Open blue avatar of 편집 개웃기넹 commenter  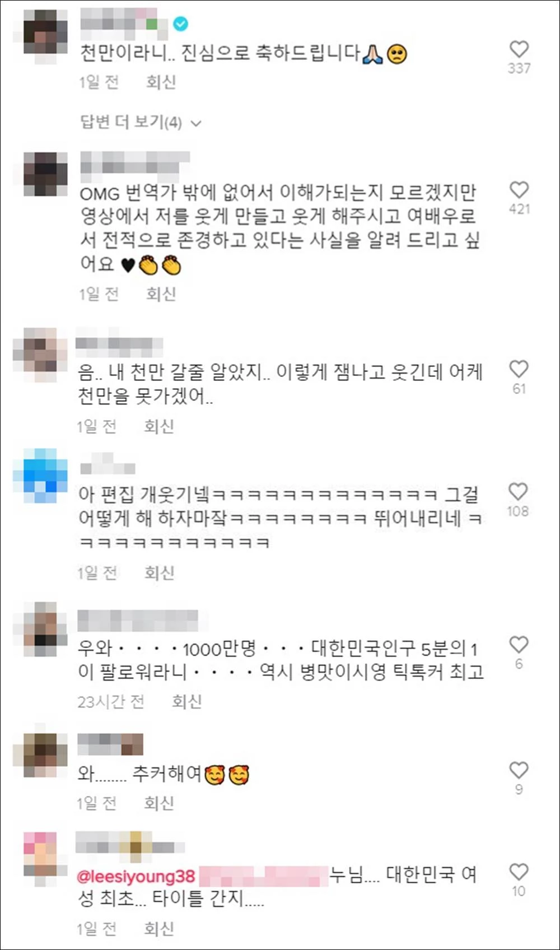(x=40, y=475)
